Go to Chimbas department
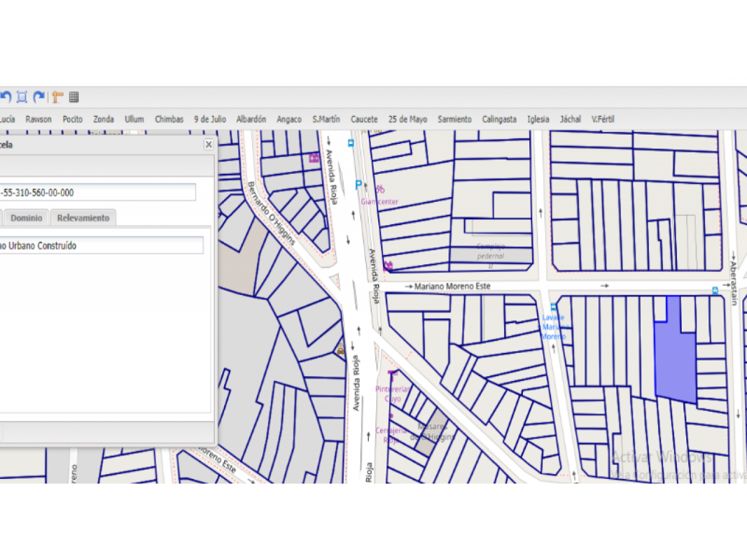The height and width of the screenshot is (560, 747). pos(169,119)
